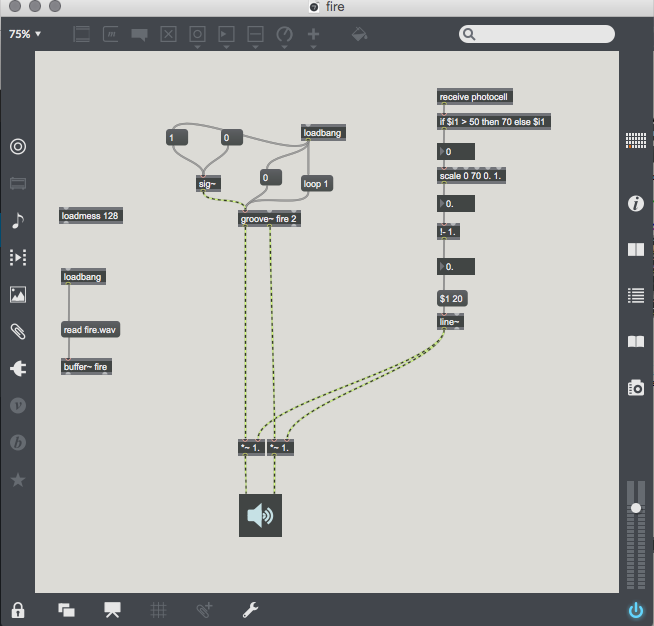This screenshot has height=626, width=654.
Task: Open the Audio files music note browser
Action: (18, 221)
